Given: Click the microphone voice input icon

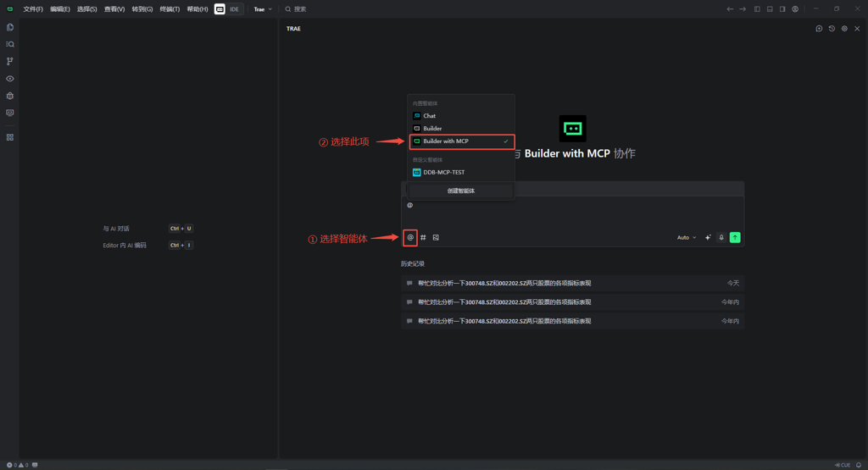Looking at the screenshot, I should coord(721,238).
